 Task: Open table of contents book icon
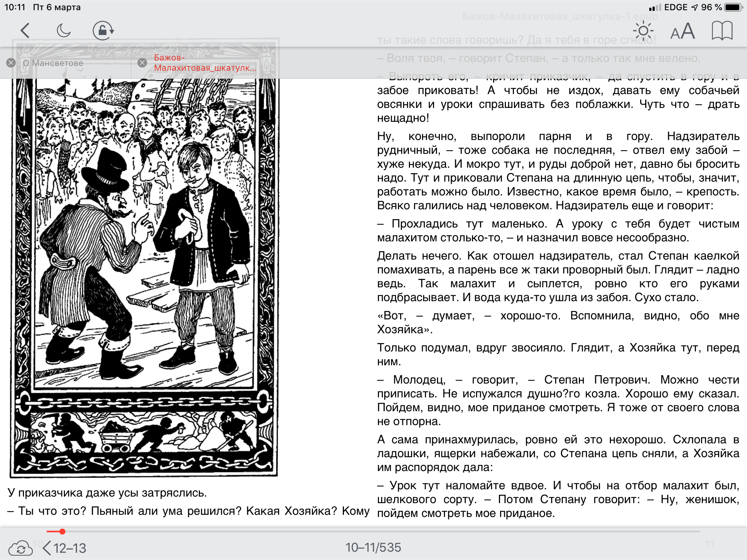pos(722,31)
